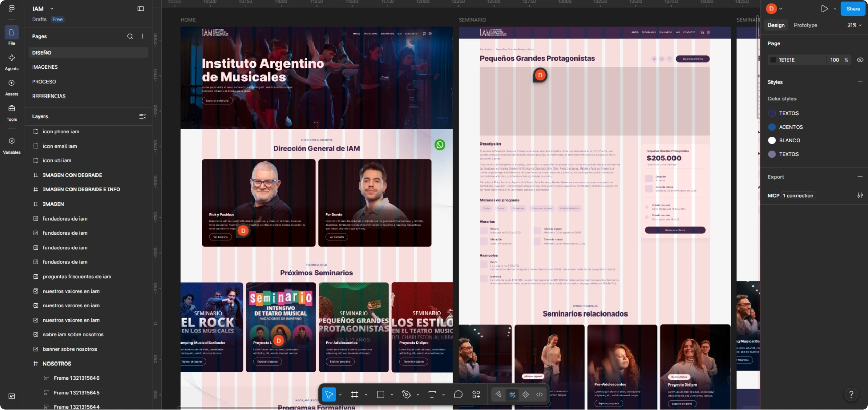Click the Share button
The width and height of the screenshot is (868, 410).
click(853, 9)
